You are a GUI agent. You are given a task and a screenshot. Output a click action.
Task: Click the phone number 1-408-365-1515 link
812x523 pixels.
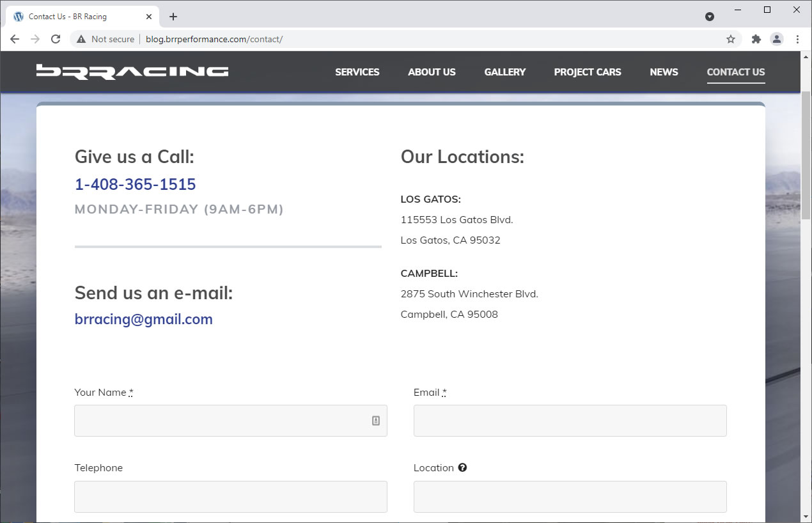click(136, 185)
